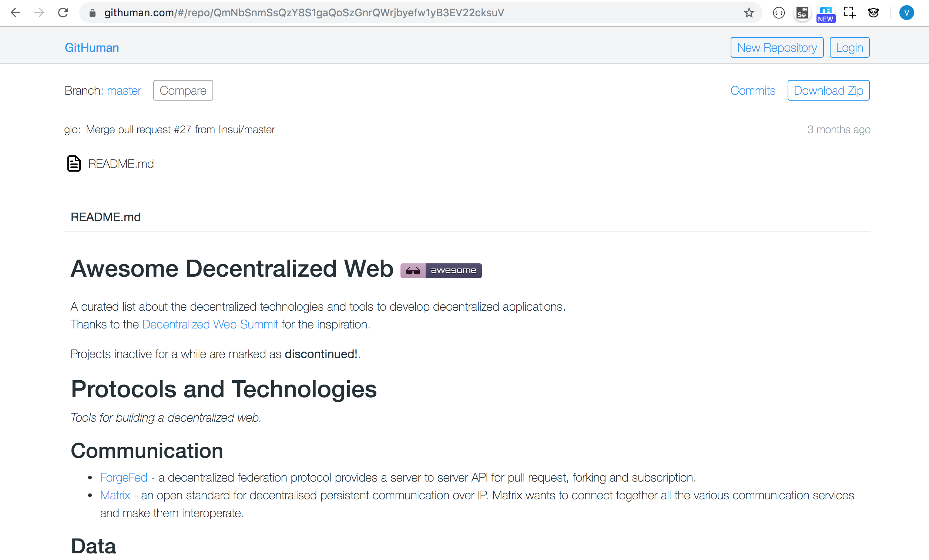The image size is (929, 560).
Task: Open the ForgeFed project link
Action: (123, 477)
